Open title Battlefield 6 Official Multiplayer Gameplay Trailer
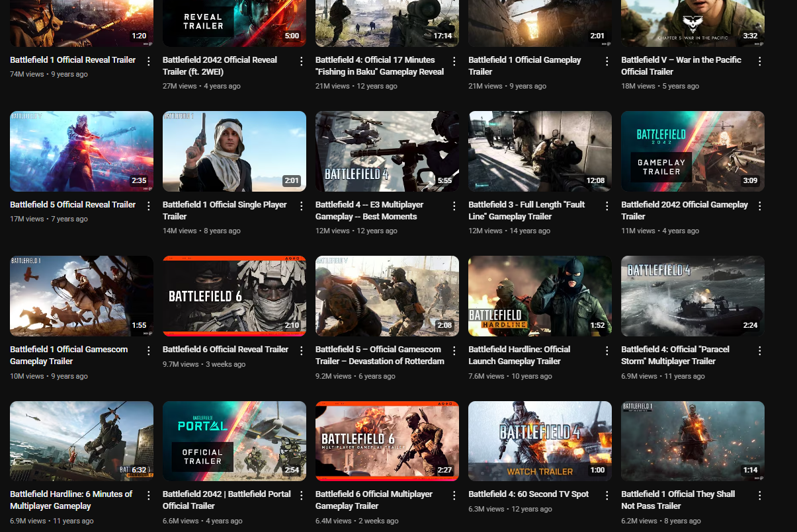 coord(374,500)
